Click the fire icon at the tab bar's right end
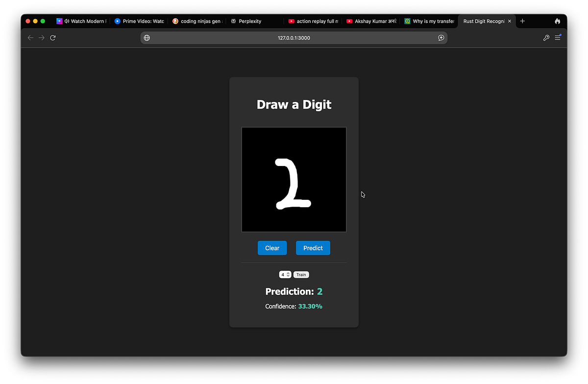Viewport: 588px width, 384px height. (x=558, y=21)
